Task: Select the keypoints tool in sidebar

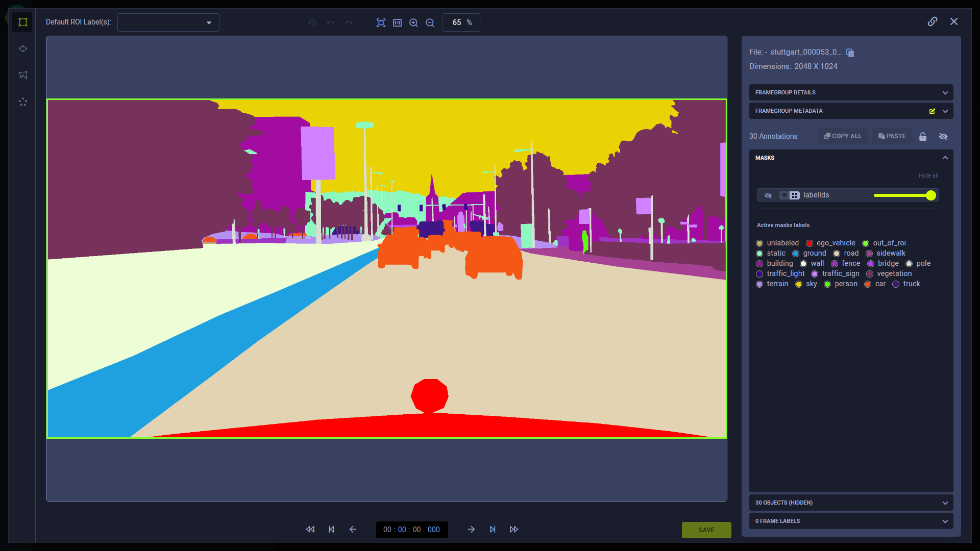Action: point(22,102)
